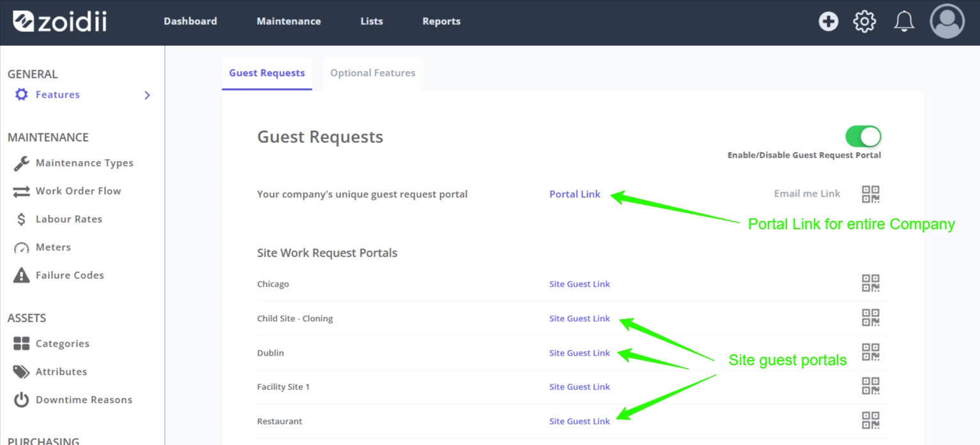Select Failure Codes in sidebar
980x445 pixels.
pyautogui.click(x=70, y=275)
